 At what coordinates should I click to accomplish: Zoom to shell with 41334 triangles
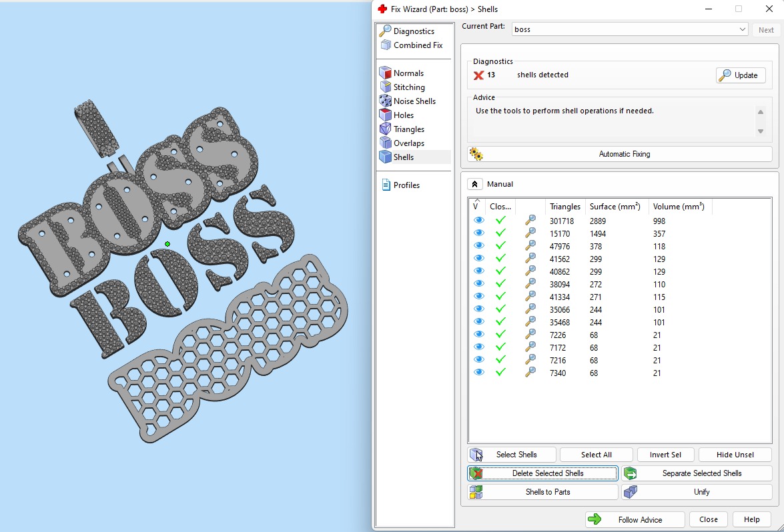(530, 296)
